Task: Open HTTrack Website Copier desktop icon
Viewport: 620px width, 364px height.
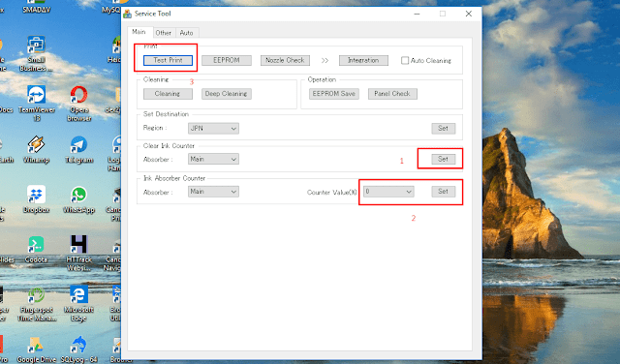Action: pyautogui.click(x=79, y=254)
